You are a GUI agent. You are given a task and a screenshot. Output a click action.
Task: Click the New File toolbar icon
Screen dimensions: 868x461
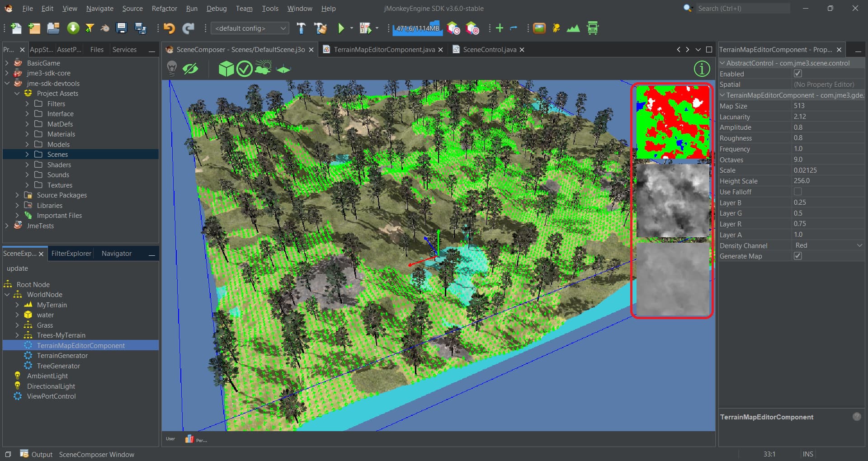(16, 28)
